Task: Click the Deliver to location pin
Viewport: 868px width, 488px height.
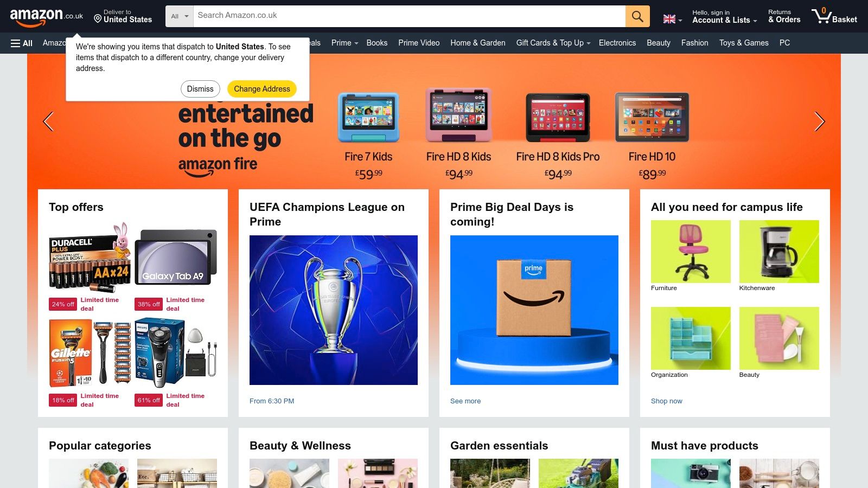Action: (98, 19)
